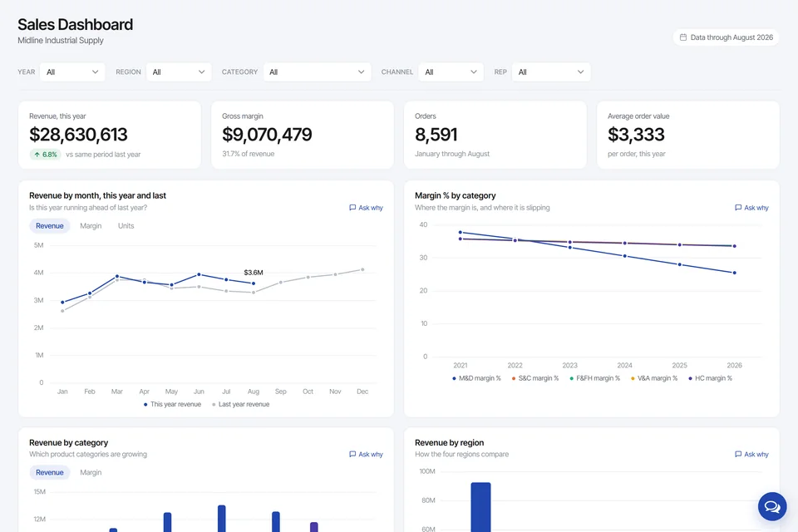Click the 2021 label on margin chart axis
Image resolution: width=798 pixels, height=532 pixels.
point(460,366)
